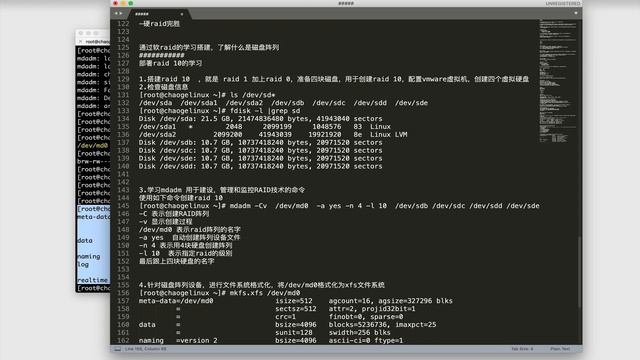Click the yellow /dev/md0 line in terminal window
The image size is (640, 360).
click(93, 146)
